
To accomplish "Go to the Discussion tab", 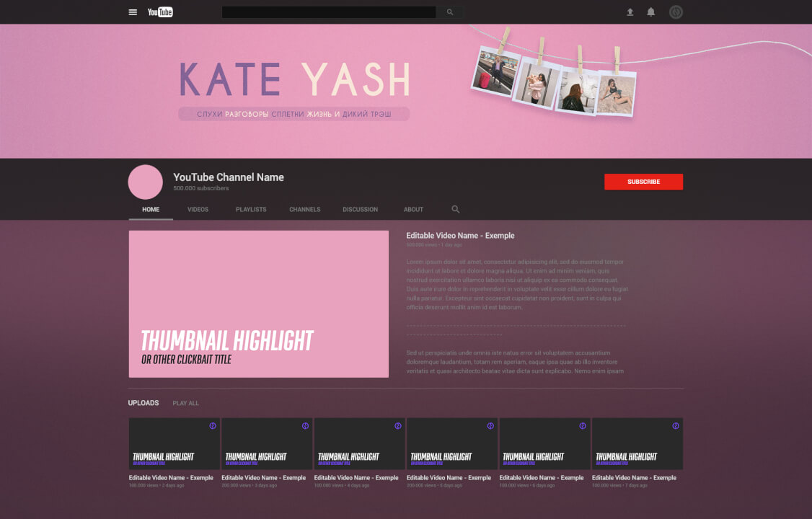I will coord(360,210).
